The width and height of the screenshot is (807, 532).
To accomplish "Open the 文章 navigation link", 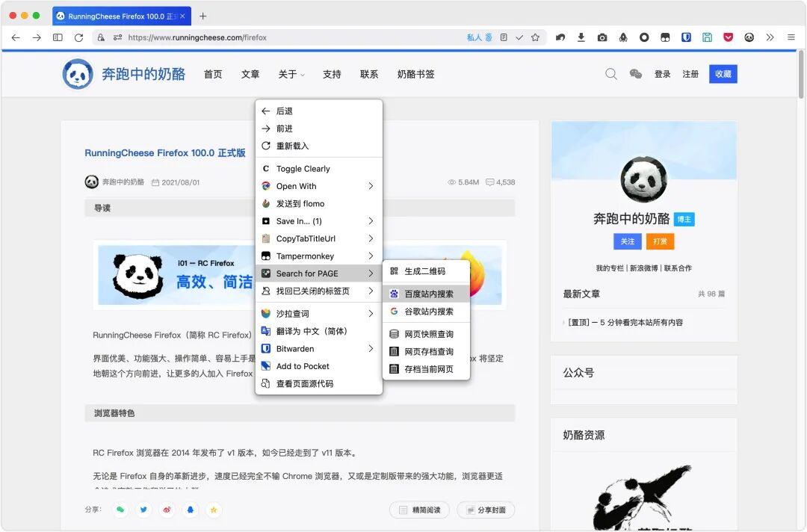I will coord(250,74).
